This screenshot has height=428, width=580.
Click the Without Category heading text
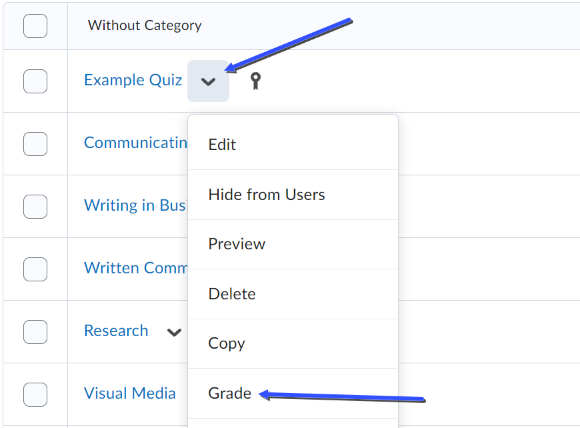tap(145, 26)
